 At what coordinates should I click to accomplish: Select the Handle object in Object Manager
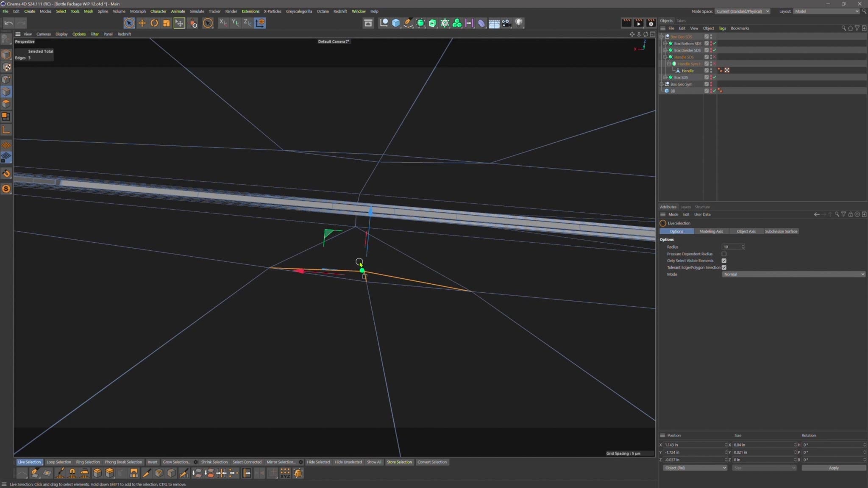pyautogui.click(x=687, y=70)
